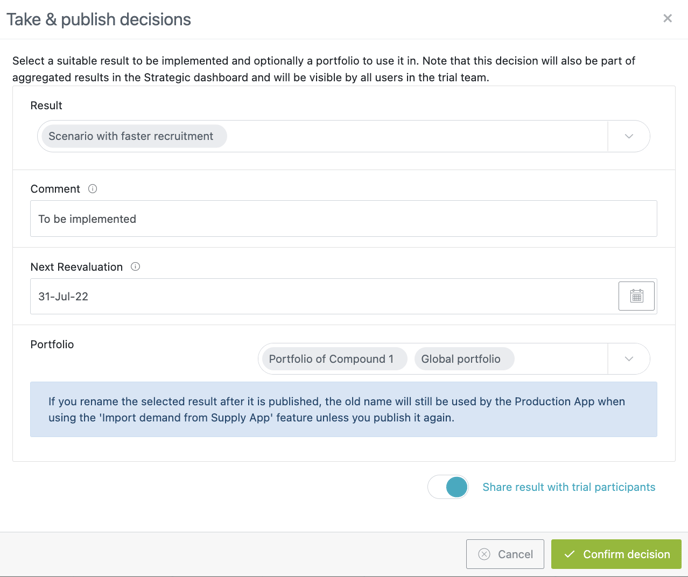Select the 'Portfolio of Compound 1' chip

click(331, 359)
